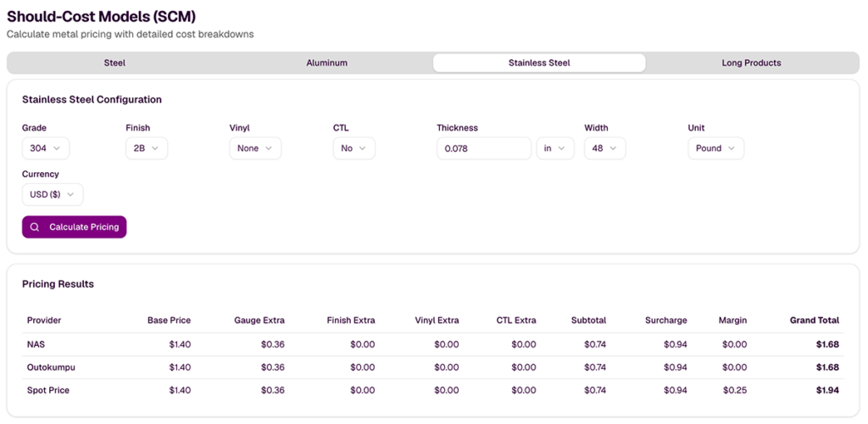868x424 pixels.
Task: Switch to the Steel tab
Action: (114, 63)
